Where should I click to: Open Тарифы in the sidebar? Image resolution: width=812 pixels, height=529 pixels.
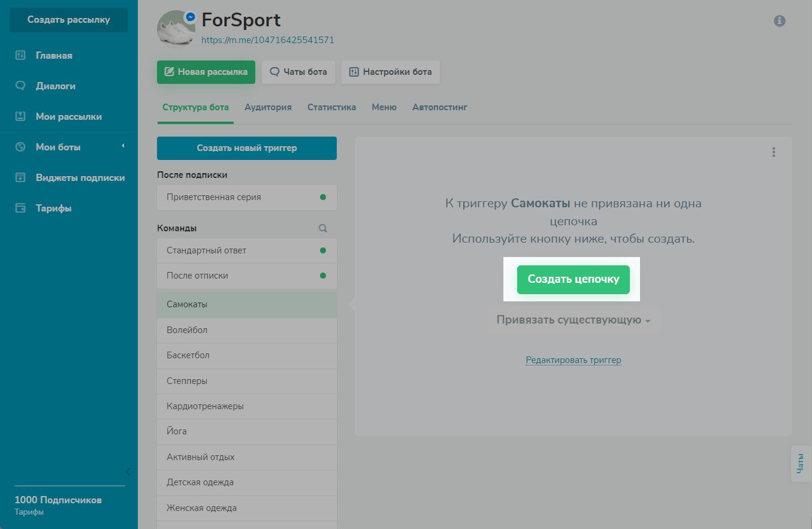click(x=53, y=208)
